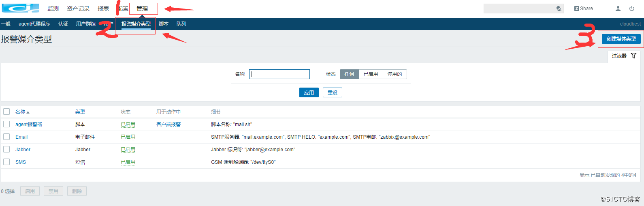Sort by 类型 column header
The height and width of the screenshot is (206, 644).
pyautogui.click(x=80, y=112)
